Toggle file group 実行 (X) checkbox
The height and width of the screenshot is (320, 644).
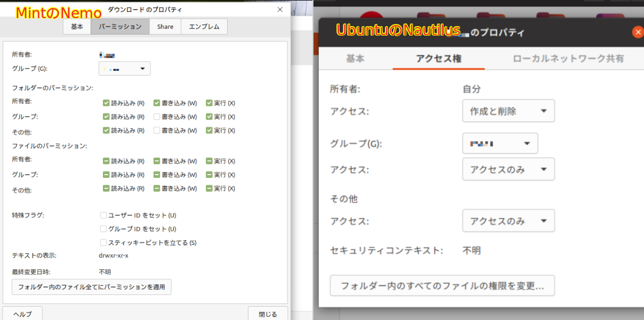209,175
